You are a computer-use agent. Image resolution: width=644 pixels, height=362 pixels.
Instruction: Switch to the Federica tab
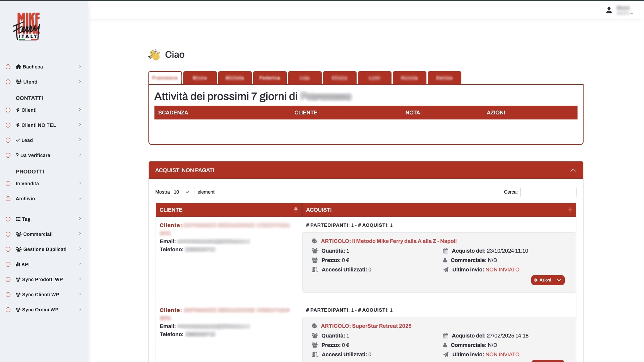(x=270, y=78)
